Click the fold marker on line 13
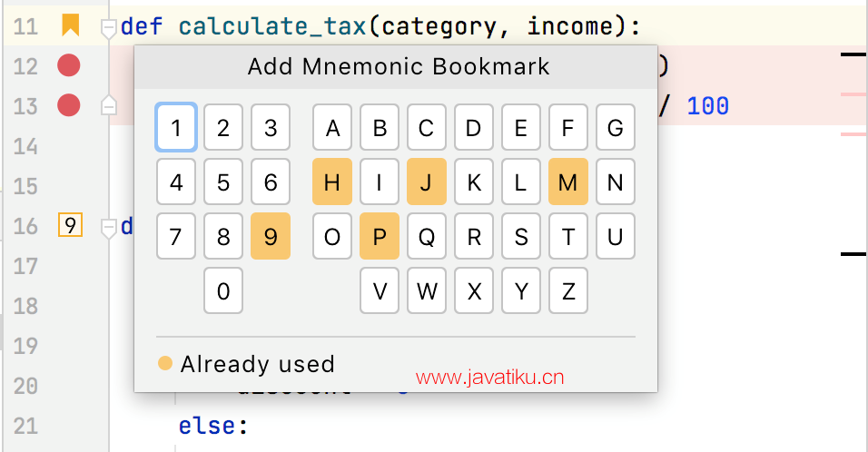This screenshot has width=868, height=452. click(108, 105)
